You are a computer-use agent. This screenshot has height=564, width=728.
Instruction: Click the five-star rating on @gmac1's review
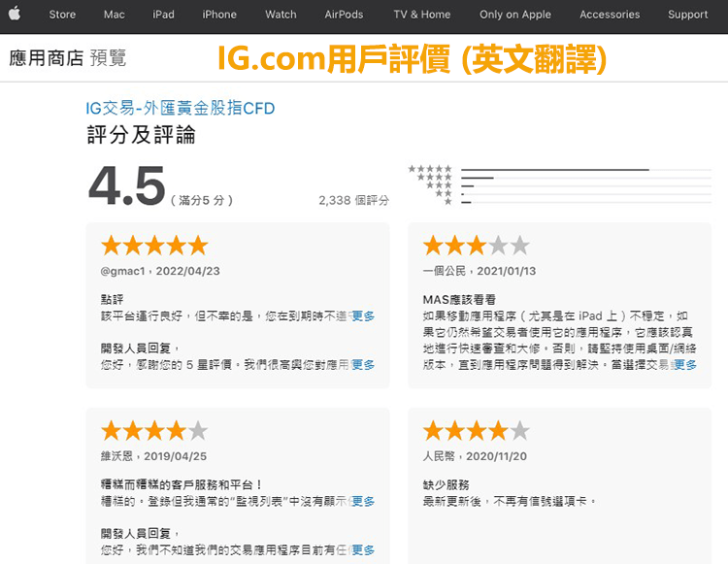[154, 245]
